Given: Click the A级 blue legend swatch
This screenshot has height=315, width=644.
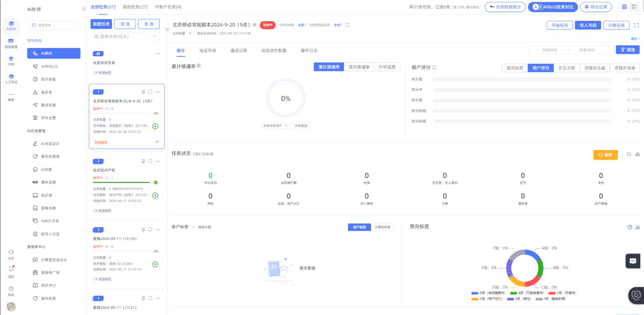Looking at the screenshot, I should tap(475, 293).
